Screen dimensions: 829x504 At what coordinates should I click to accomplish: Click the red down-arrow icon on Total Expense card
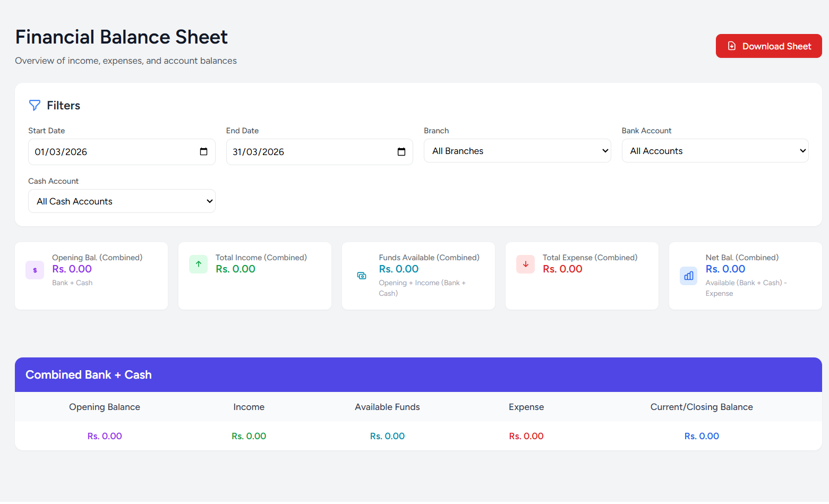point(525,264)
